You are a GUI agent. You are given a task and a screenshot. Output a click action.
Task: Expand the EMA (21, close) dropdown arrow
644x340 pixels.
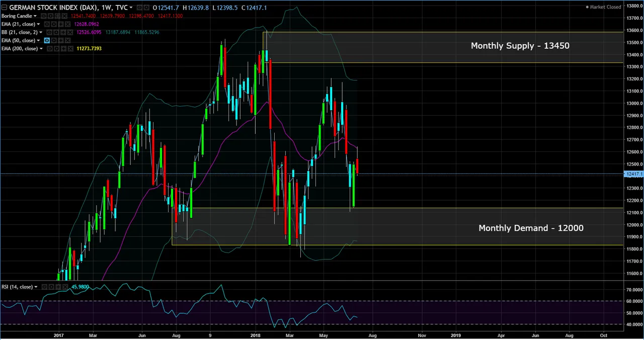click(x=38, y=24)
